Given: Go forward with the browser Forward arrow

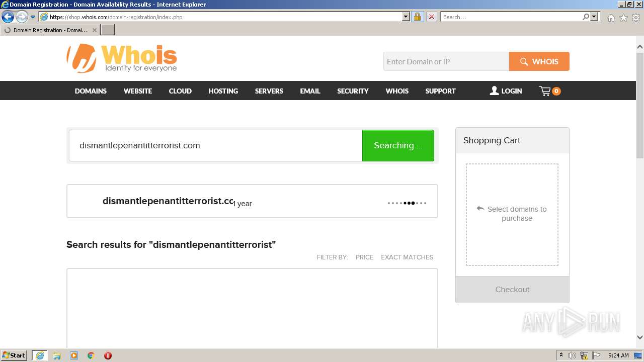Looking at the screenshot, I should (x=21, y=17).
